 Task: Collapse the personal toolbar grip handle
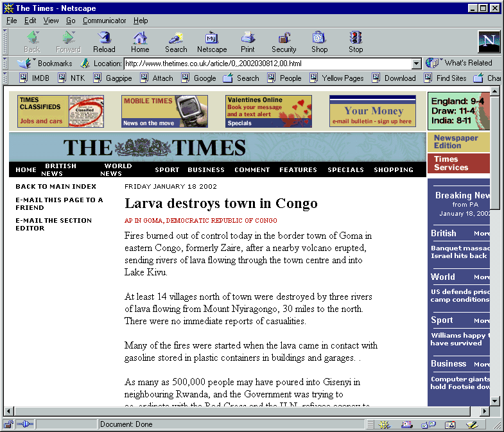[5, 78]
